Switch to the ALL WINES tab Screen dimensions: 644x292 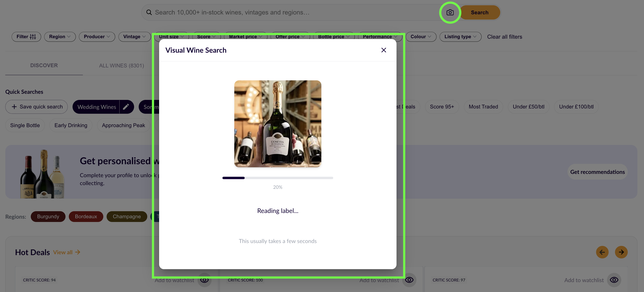click(122, 65)
